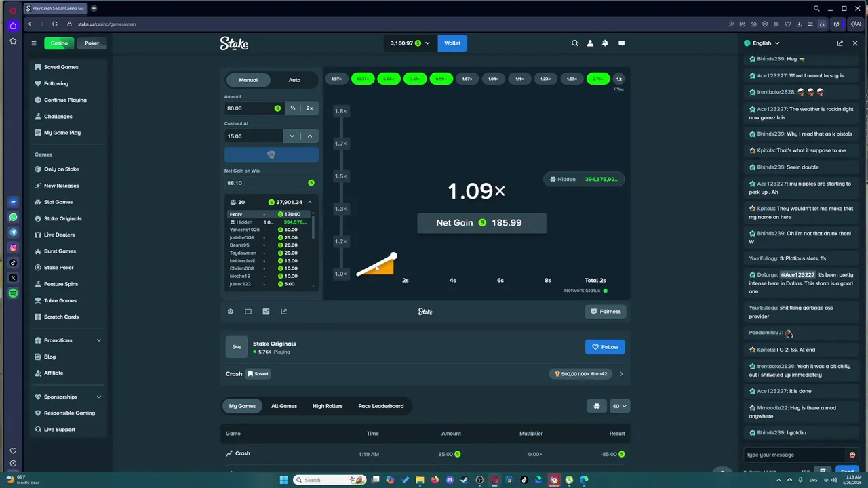The image size is (868, 488).
Task: Switch to the Casino mode
Action: [59, 43]
